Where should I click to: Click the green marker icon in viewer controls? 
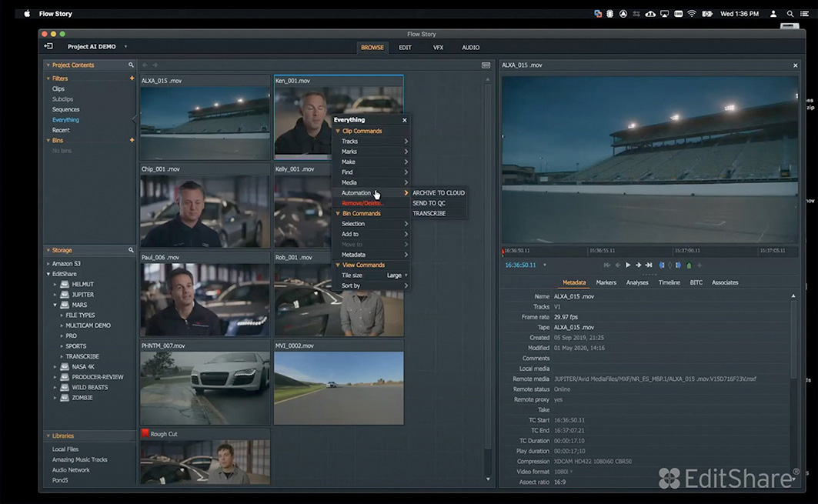689,265
